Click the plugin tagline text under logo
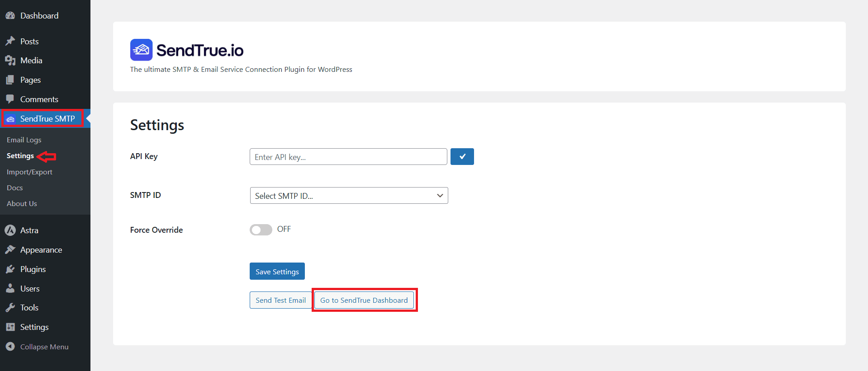 (241, 69)
